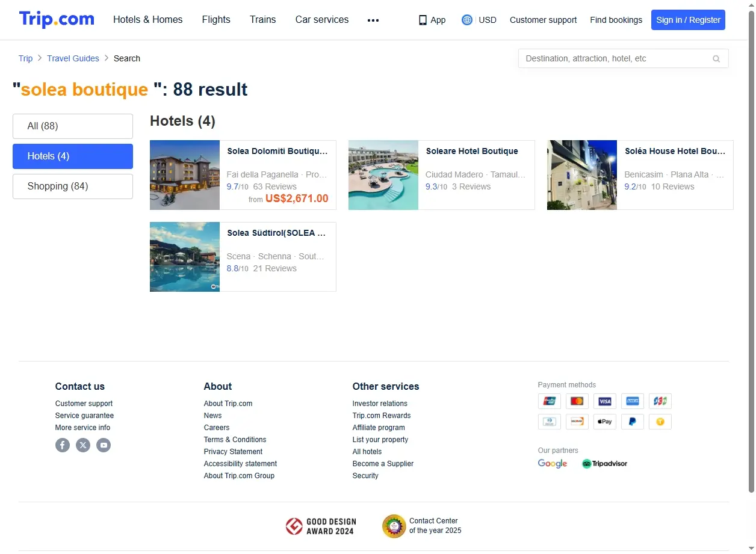This screenshot has width=756, height=554.
Task: Open Soleare Hotel Boutique pool thumbnail
Action: coord(383,175)
